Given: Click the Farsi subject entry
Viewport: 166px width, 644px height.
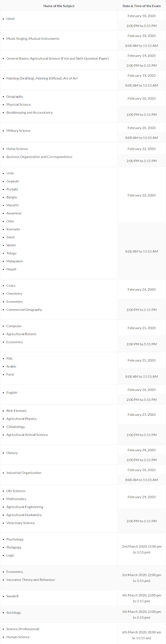Looking at the screenshot, I should (10, 374).
